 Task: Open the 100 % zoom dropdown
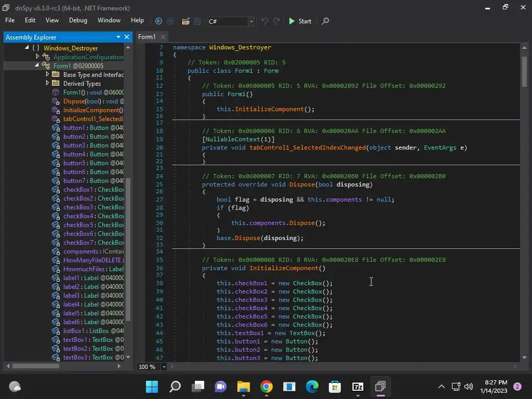pyautogui.click(x=164, y=367)
